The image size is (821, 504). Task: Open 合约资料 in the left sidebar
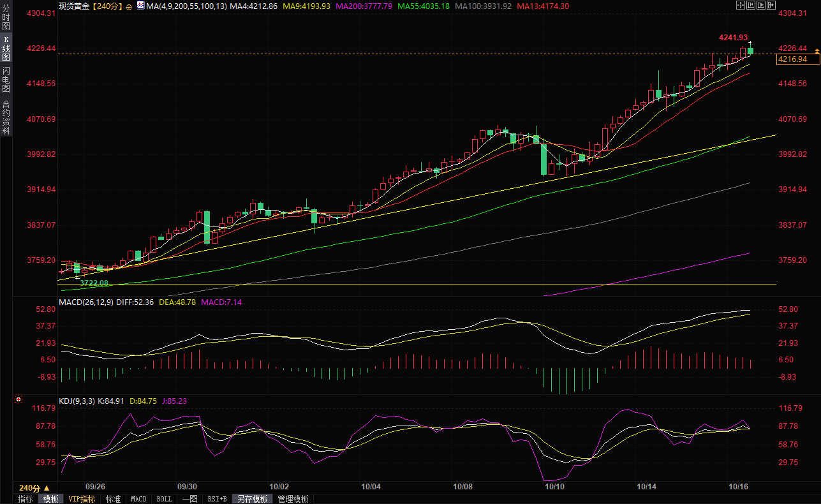(6, 117)
